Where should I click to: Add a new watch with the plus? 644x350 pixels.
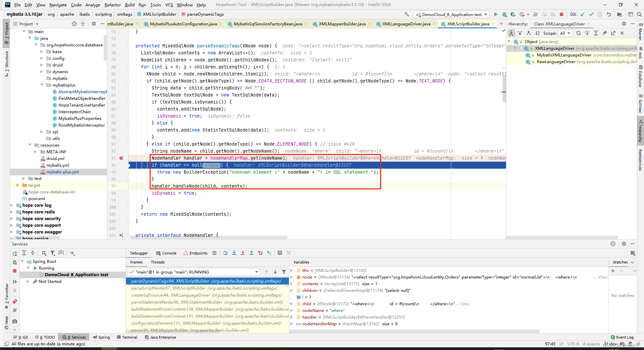click(x=613, y=271)
